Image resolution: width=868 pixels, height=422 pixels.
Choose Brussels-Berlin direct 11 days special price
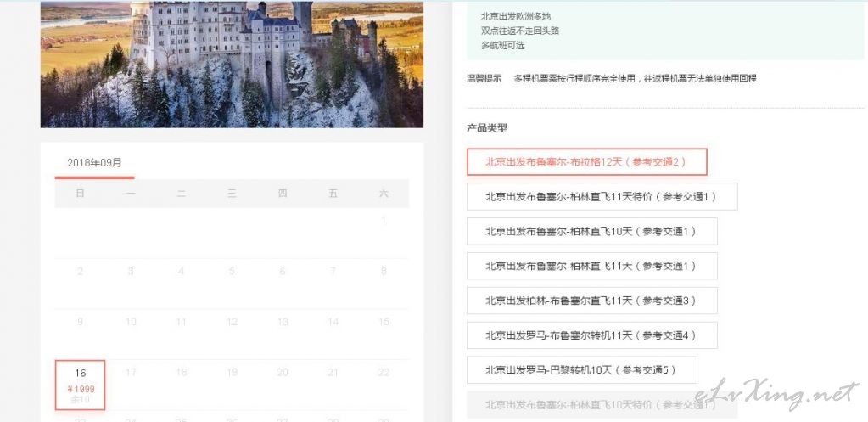pos(602,197)
